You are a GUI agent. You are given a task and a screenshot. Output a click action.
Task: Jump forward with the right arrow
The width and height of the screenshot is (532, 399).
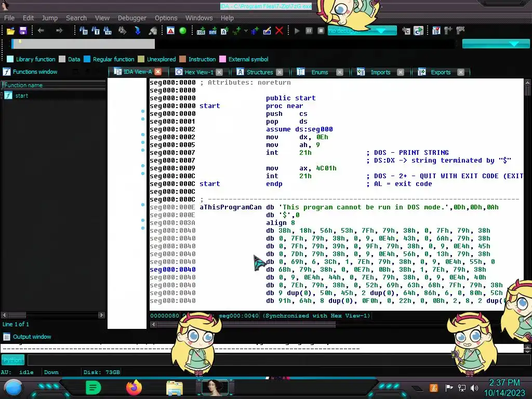[x=59, y=31]
